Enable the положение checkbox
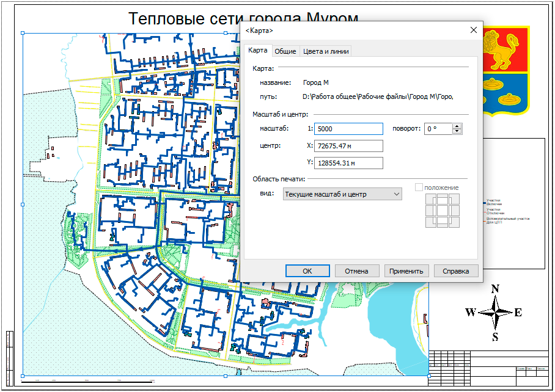Image resolution: width=555 pixels, height=392 pixels. (419, 187)
